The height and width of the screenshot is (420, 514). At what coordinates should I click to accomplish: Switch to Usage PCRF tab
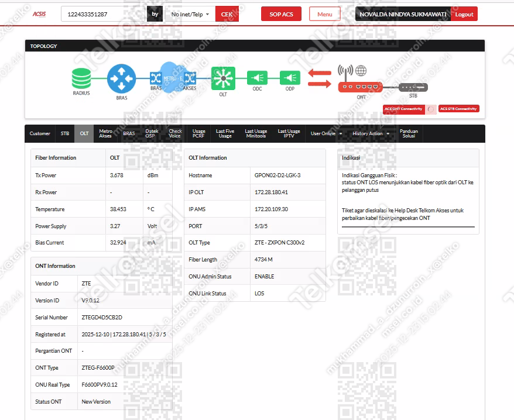(198, 134)
